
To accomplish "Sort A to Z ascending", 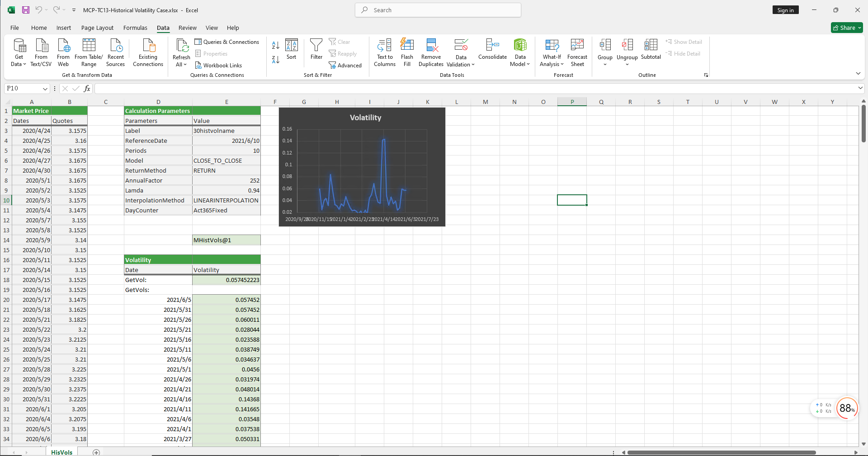I will [x=276, y=45].
